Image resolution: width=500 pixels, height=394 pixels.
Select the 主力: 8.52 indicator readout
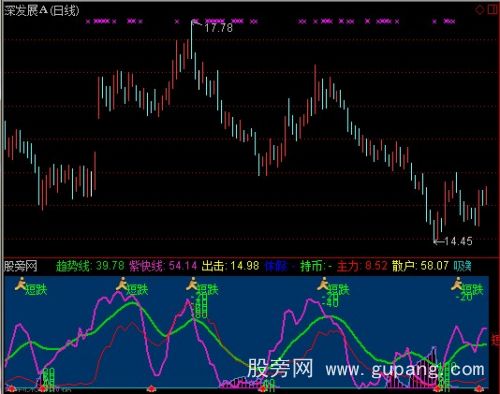tap(362, 266)
